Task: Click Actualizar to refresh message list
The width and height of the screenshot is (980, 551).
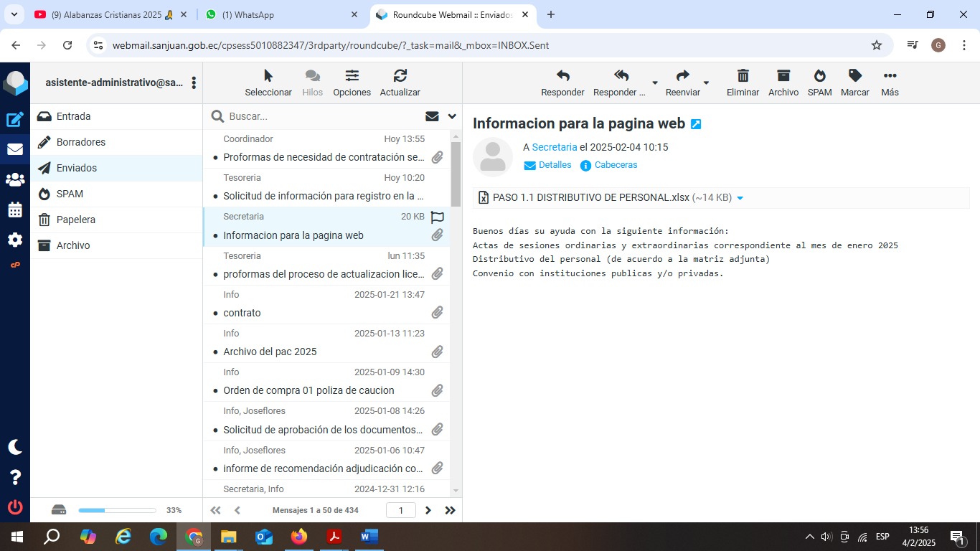Action: pyautogui.click(x=400, y=83)
